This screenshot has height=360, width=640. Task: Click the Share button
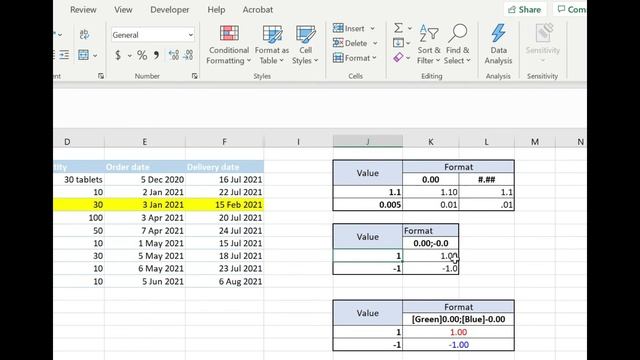click(x=525, y=9)
